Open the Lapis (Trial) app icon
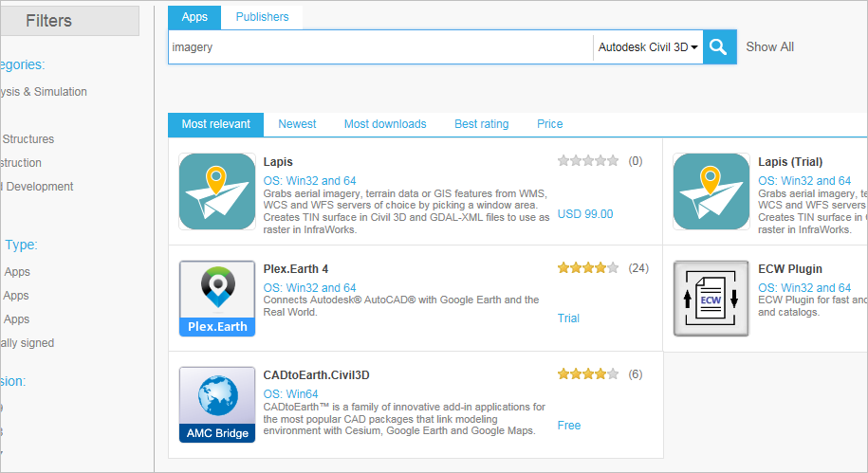This screenshot has width=868, height=473. click(x=711, y=191)
